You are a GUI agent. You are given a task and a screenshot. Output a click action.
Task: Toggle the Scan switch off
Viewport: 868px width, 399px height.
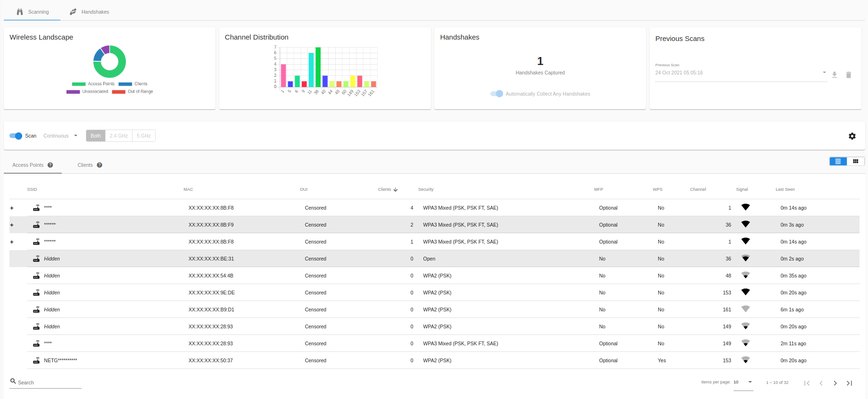pos(16,136)
